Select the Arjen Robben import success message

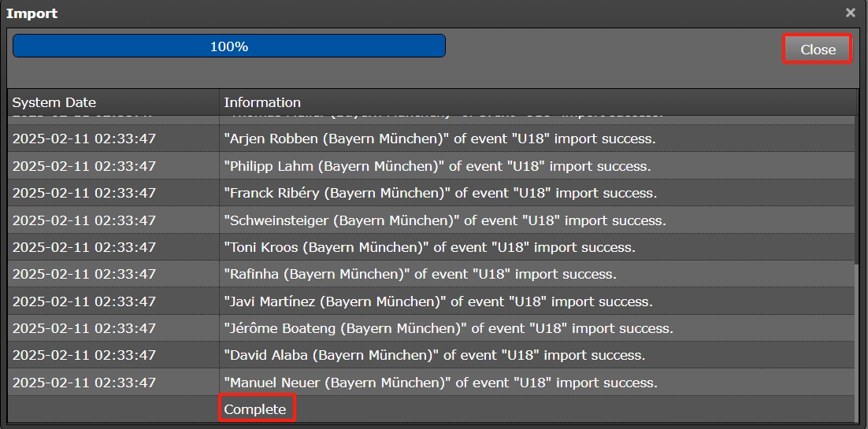(x=440, y=139)
